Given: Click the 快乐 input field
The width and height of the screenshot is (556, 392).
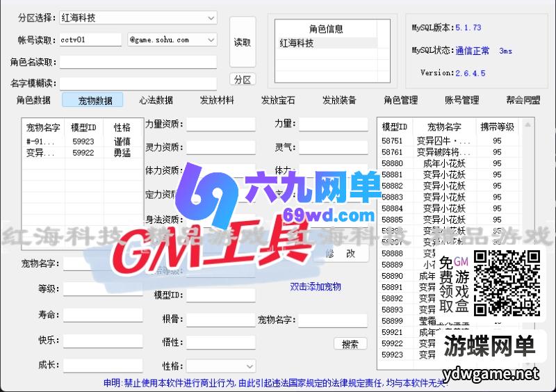Looking at the screenshot, I should point(103,341).
